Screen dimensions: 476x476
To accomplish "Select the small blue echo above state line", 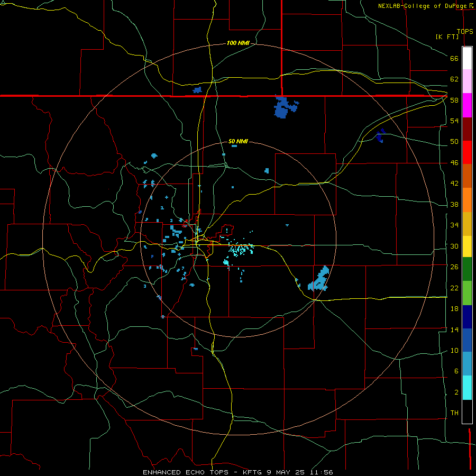I will coord(197,90).
